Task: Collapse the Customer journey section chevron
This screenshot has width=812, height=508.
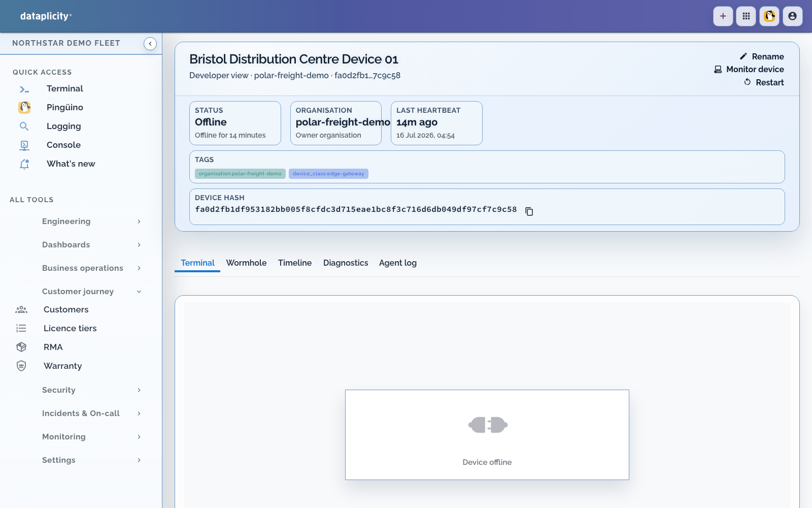Action: tap(139, 292)
